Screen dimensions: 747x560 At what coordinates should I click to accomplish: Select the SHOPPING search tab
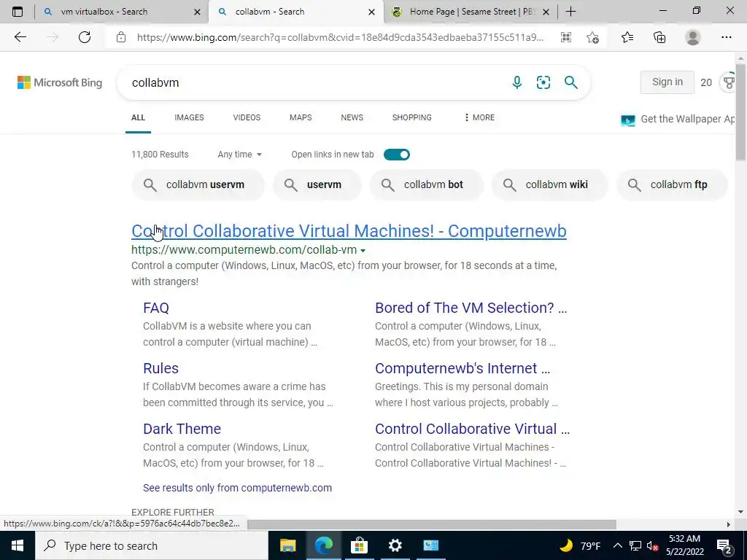(x=412, y=117)
